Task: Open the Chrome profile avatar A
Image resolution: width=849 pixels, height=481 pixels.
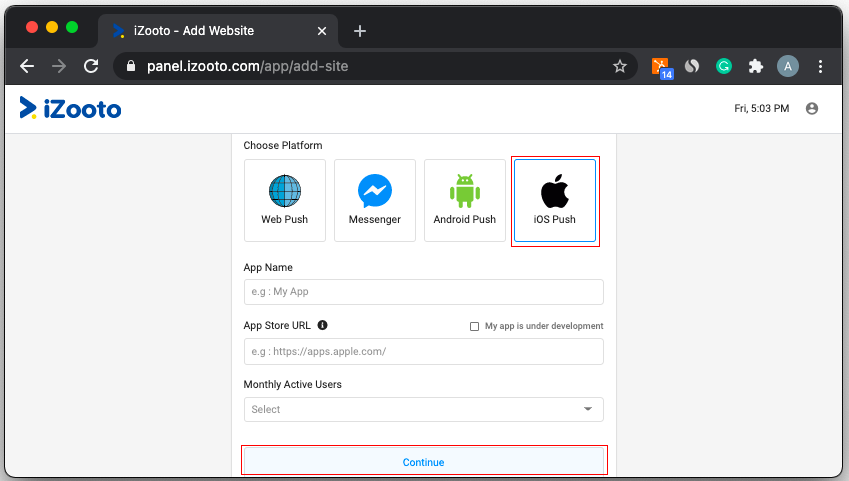Action: coord(788,66)
